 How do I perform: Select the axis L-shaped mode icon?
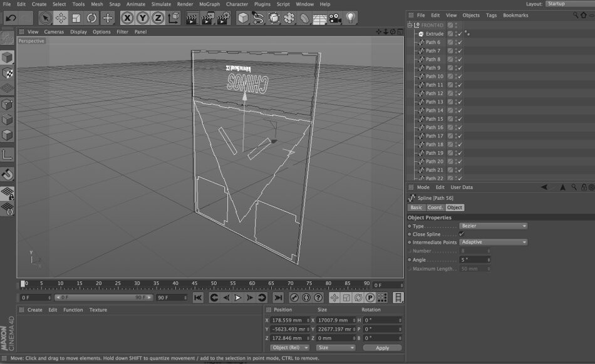click(8, 155)
